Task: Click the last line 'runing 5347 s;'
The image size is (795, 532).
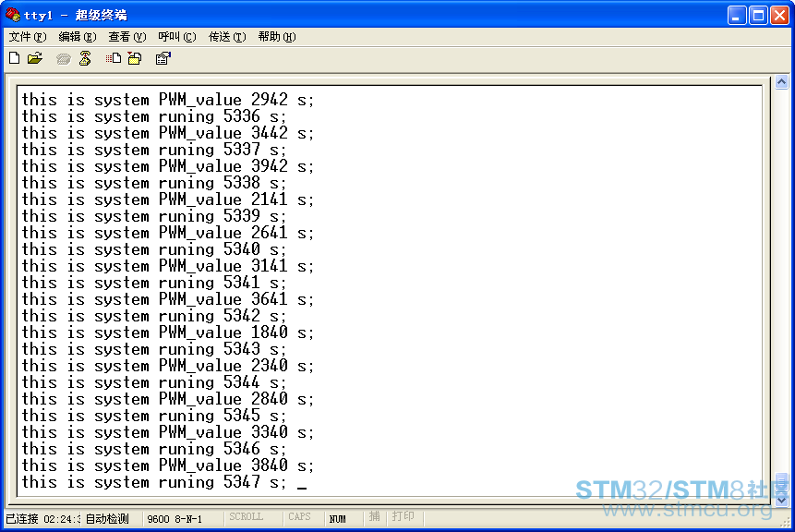Action: [x=154, y=482]
